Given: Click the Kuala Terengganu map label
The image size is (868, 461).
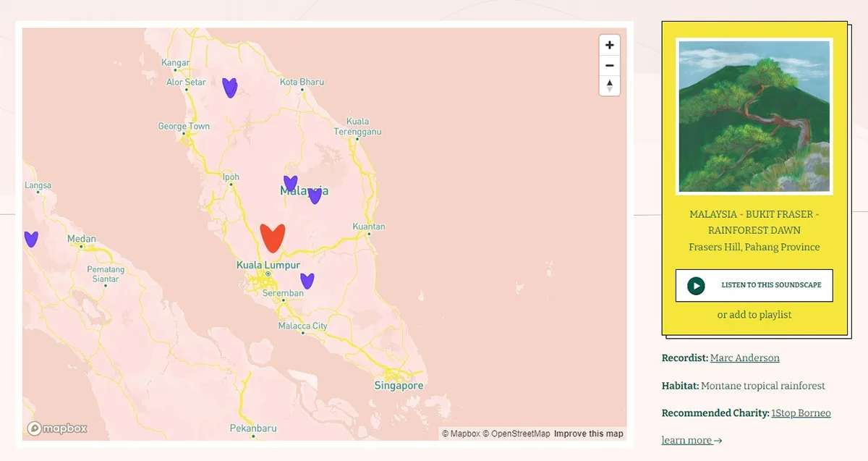Looking at the screenshot, I should 357,127.
